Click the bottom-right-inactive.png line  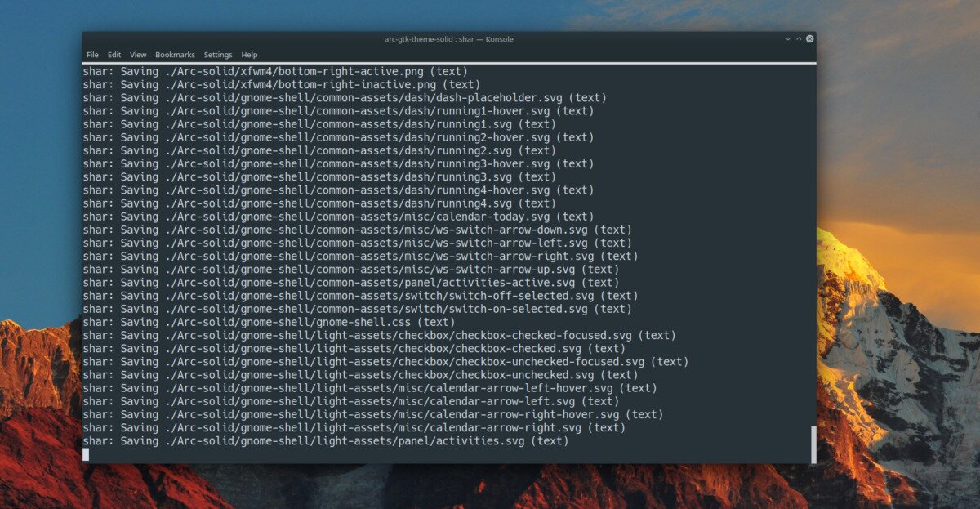281,84
